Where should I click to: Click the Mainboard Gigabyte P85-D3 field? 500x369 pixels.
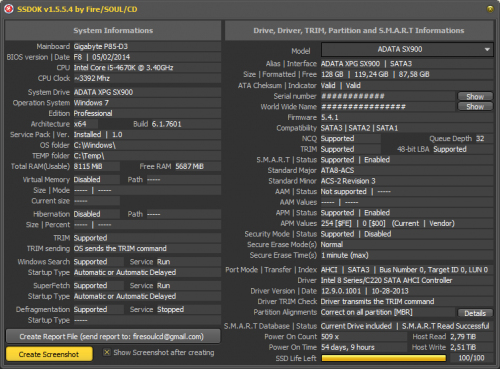tap(147, 46)
